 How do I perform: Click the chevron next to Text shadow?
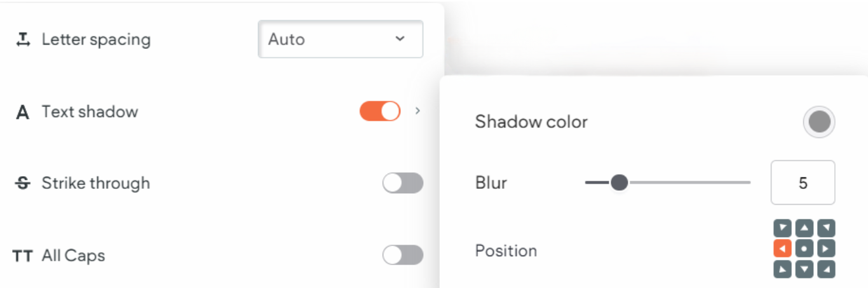tap(417, 111)
